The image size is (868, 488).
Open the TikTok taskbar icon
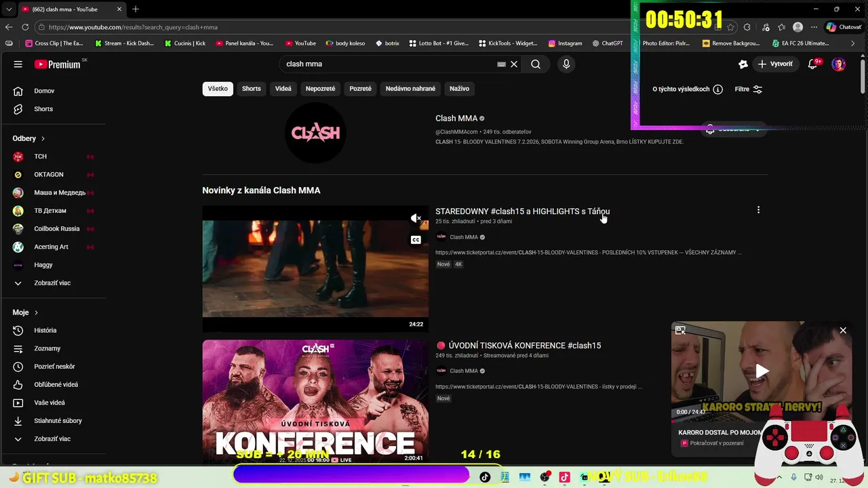click(x=484, y=477)
